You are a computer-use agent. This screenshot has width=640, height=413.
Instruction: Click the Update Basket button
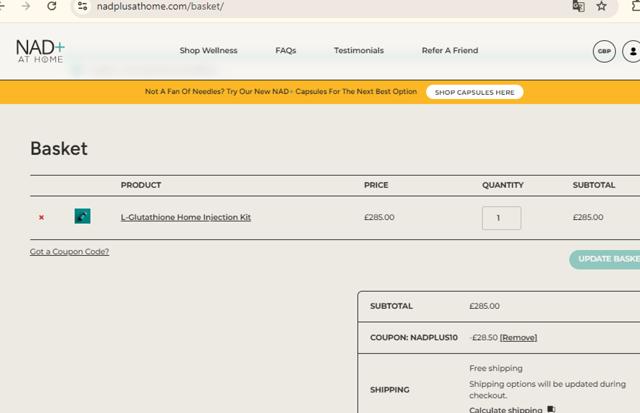point(605,259)
